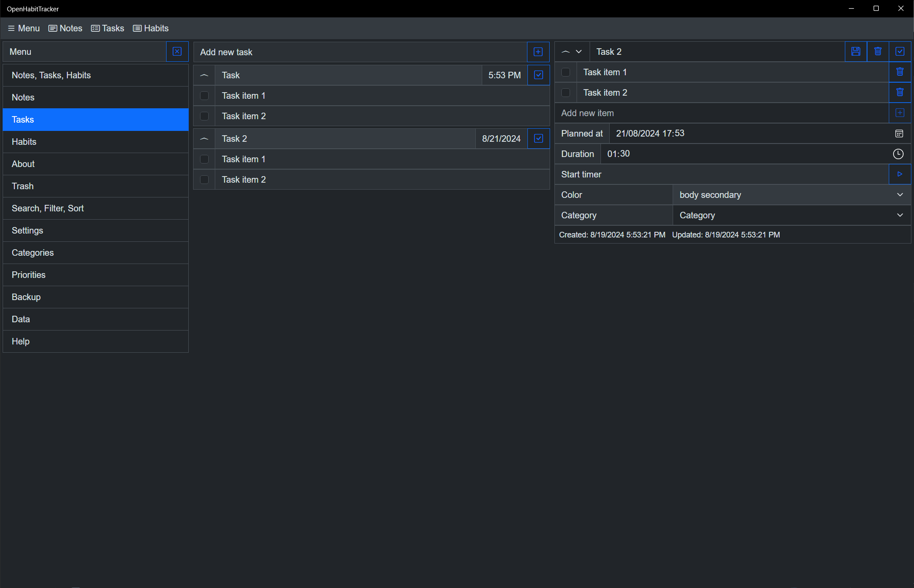
Task: Open Search, Filter, Sort menu entry
Action: pyautogui.click(x=96, y=208)
